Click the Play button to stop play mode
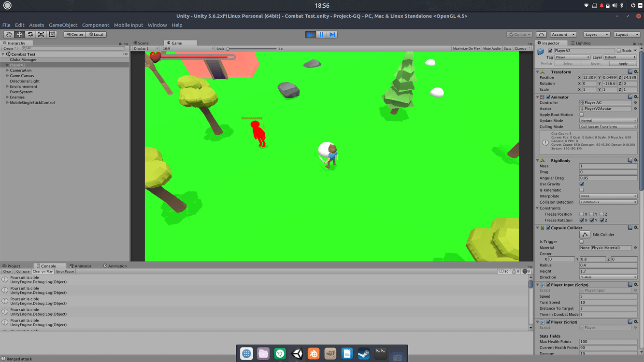The image size is (644, 362). [310, 34]
